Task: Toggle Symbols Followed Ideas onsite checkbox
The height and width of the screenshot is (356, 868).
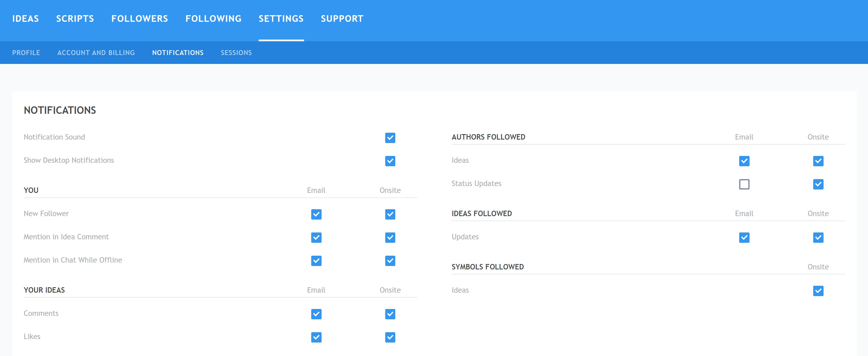Action: tap(818, 291)
